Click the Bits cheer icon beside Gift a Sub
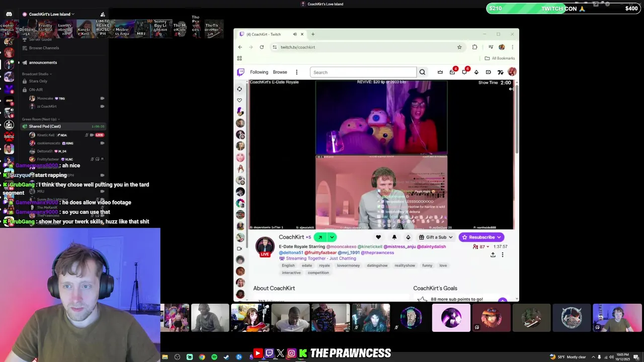644x362 pixels. tap(408, 237)
